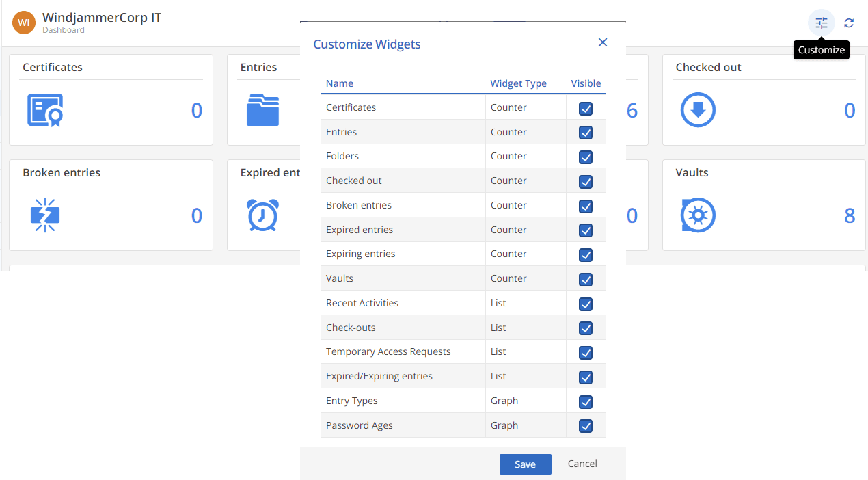Click the refresh dashboard icon

849,23
